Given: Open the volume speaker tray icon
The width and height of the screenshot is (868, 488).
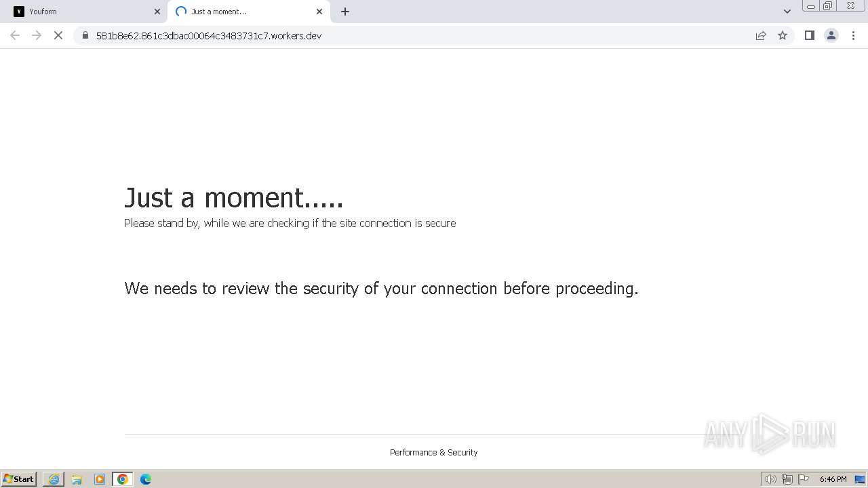Looking at the screenshot, I should (x=770, y=479).
